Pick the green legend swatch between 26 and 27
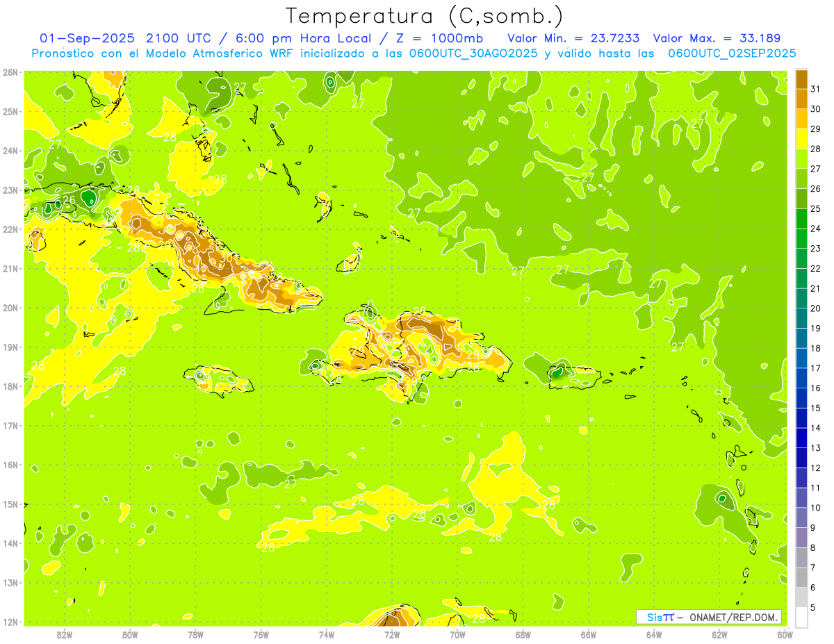Image resolution: width=834 pixels, height=644 pixels. 801,179
